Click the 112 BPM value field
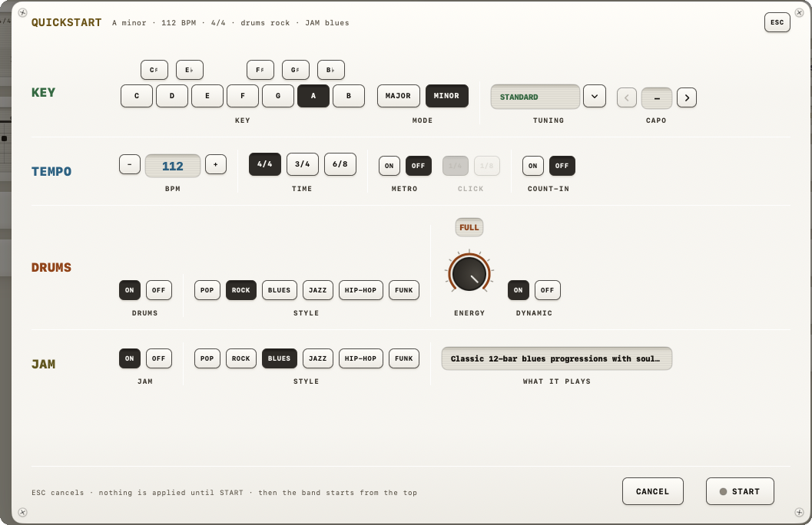812x525 pixels. click(172, 166)
